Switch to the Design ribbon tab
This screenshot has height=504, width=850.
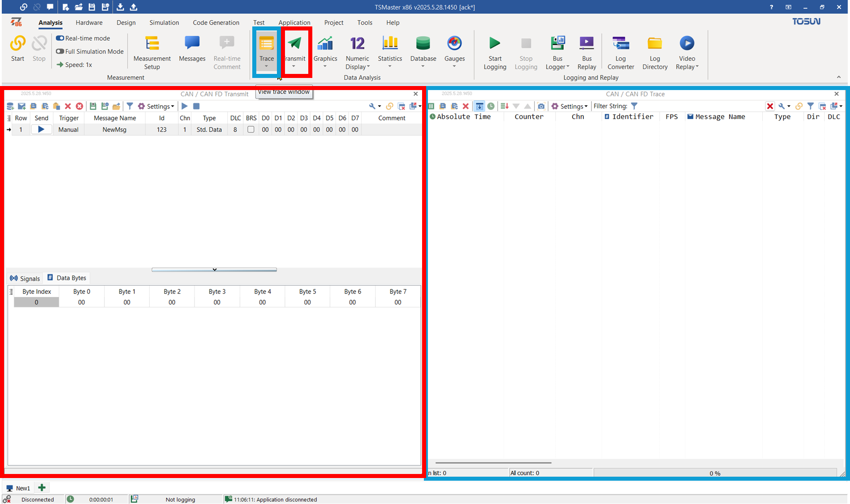[x=126, y=22]
